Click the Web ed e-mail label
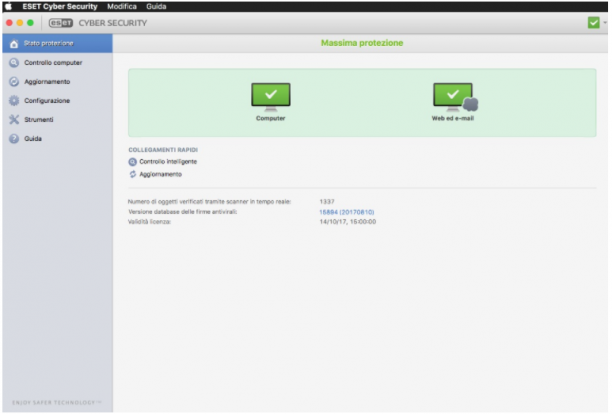The image size is (612, 414). pos(453,118)
